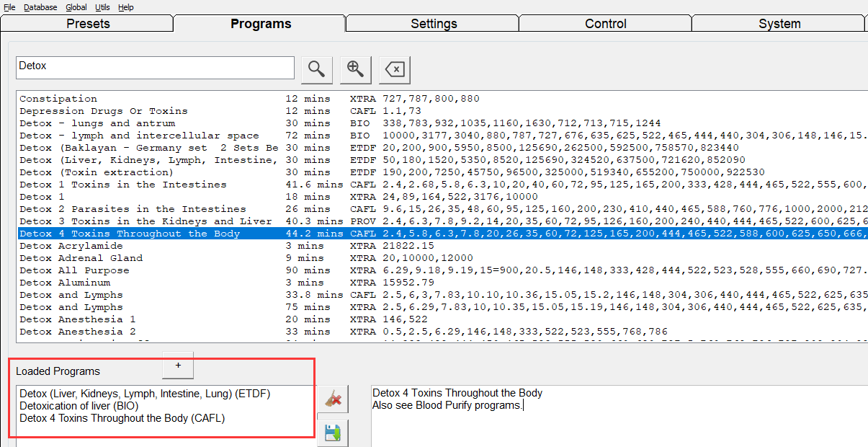Click the floppy disk save icon

332,433
